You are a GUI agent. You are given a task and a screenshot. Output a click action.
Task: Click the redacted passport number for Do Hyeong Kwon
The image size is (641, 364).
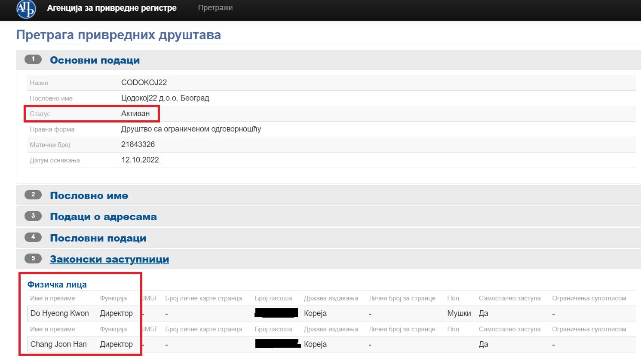point(276,313)
